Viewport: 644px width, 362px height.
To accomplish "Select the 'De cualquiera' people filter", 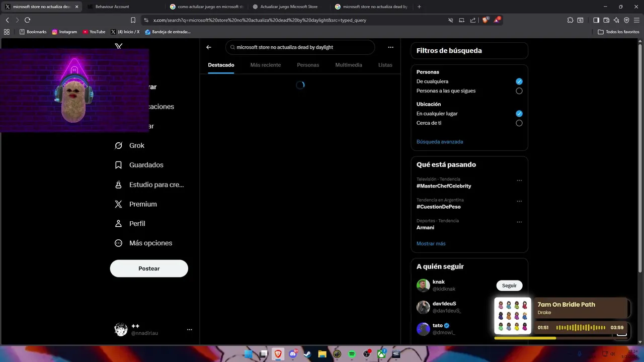I will (x=519, y=81).
